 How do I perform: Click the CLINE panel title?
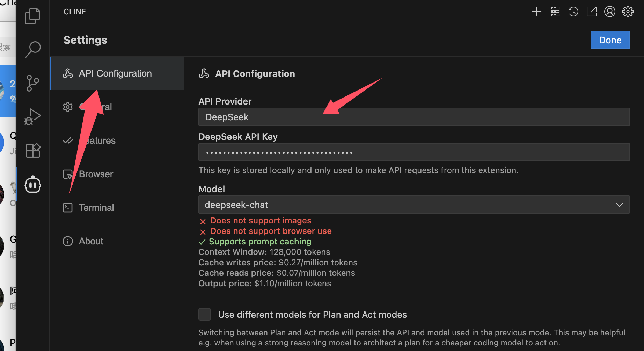coord(75,12)
